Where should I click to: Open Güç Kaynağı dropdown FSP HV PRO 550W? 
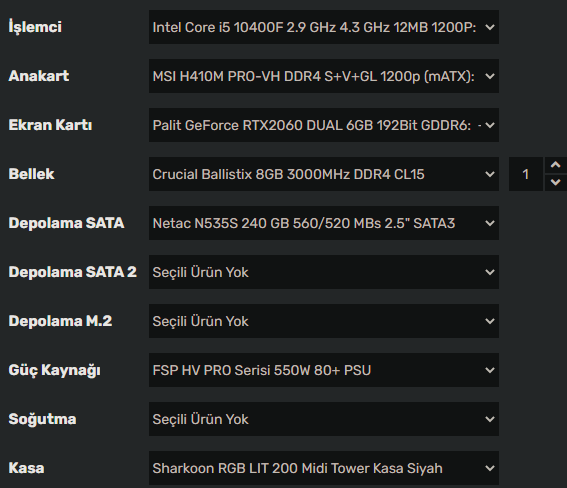[324, 370]
